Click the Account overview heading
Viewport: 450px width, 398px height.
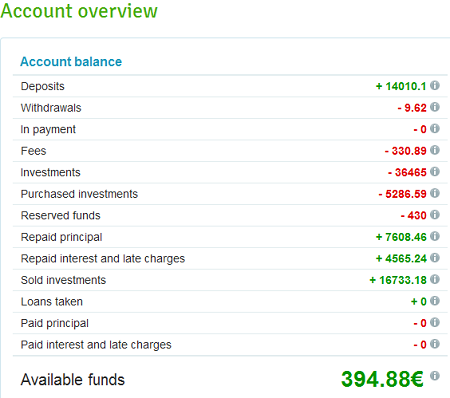tap(79, 11)
